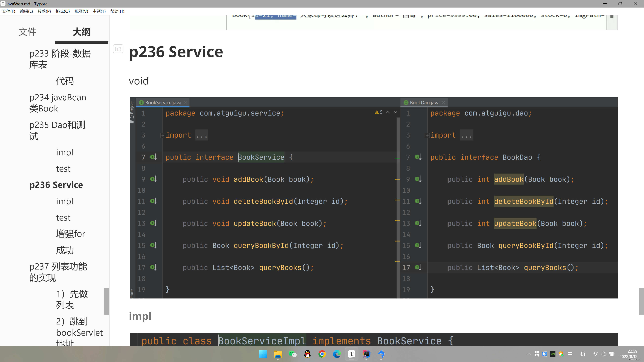Open WeChat from the taskbar
The height and width of the screenshot is (362, 644).
(x=292, y=354)
